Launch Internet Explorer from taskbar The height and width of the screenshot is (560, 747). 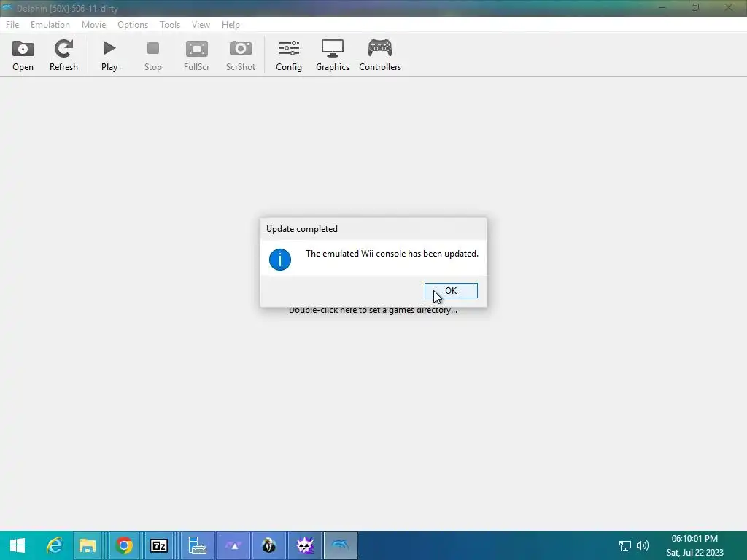[x=54, y=545]
